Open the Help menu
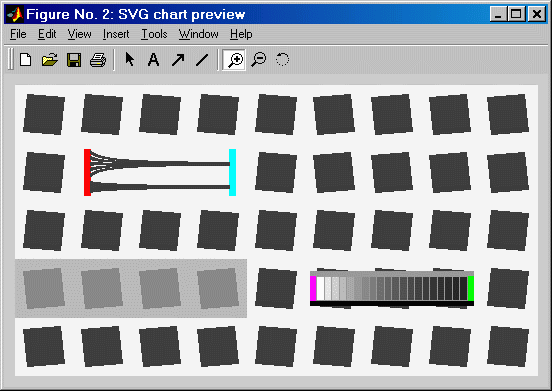 (x=241, y=34)
